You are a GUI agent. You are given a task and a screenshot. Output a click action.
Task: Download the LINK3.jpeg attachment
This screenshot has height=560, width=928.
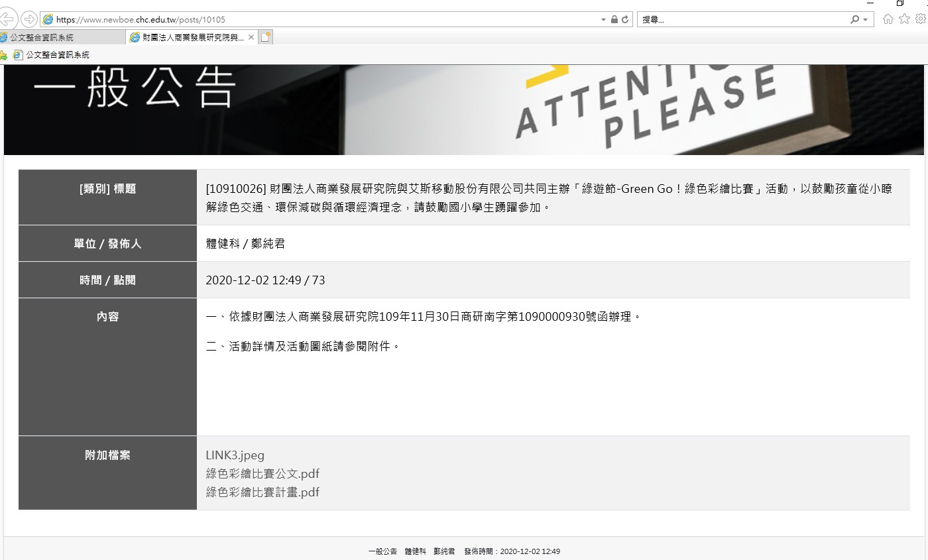click(235, 455)
